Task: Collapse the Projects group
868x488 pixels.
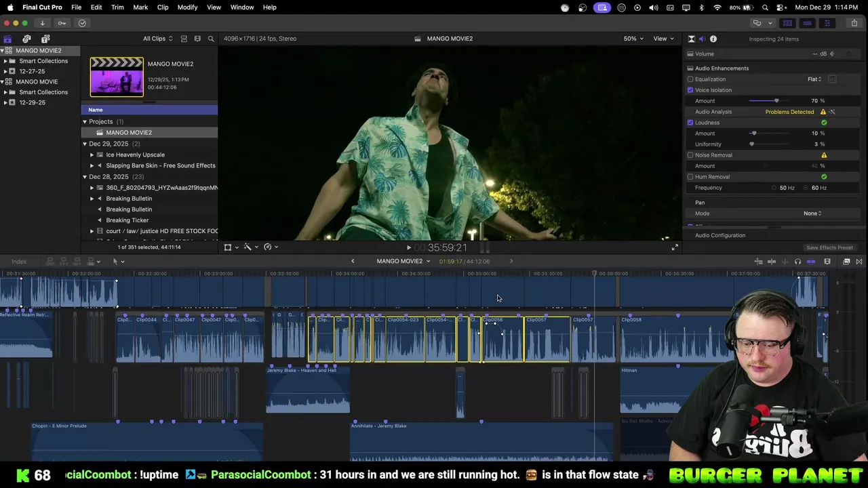Action: click(85, 122)
